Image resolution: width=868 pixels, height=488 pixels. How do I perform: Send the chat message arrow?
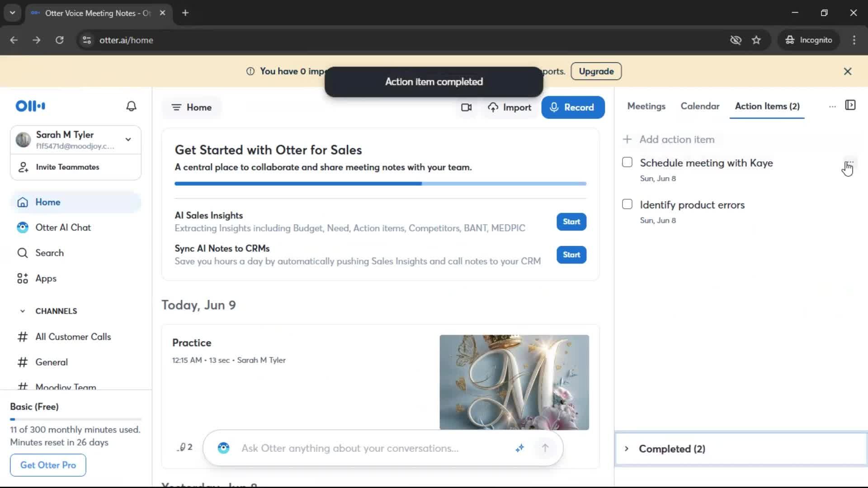(545, 448)
